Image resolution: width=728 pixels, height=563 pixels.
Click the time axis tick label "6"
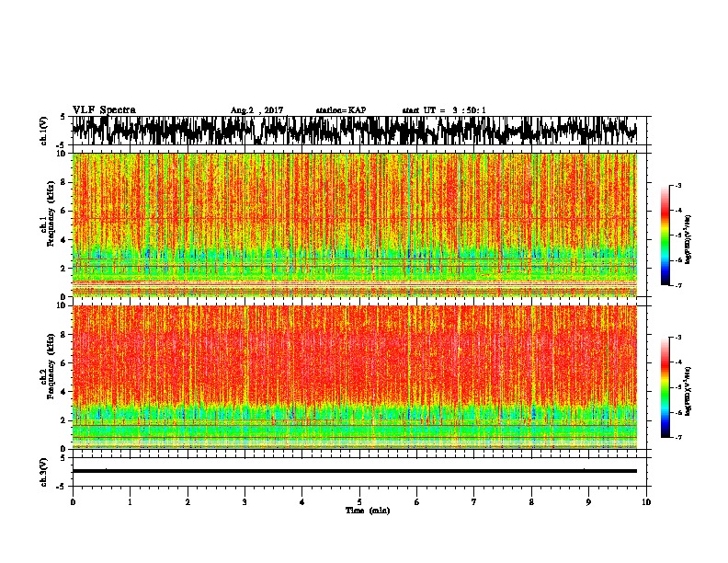tap(417, 502)
